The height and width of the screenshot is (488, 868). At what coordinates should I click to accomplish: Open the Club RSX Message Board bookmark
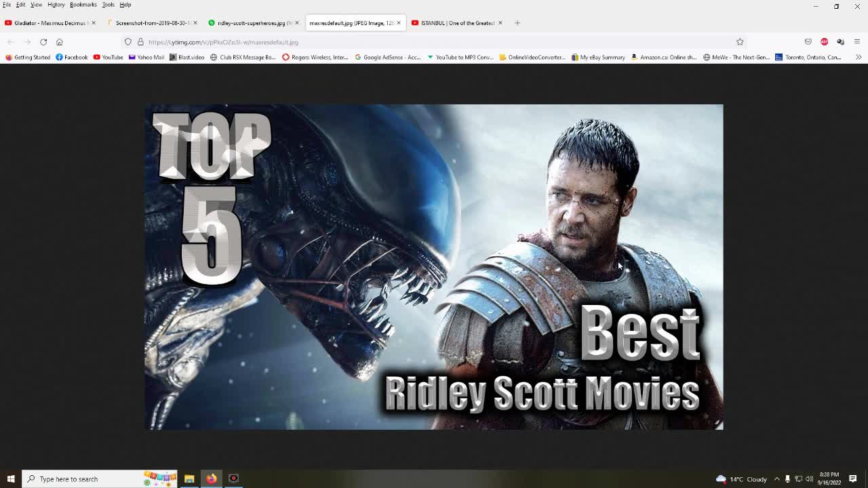243,58
